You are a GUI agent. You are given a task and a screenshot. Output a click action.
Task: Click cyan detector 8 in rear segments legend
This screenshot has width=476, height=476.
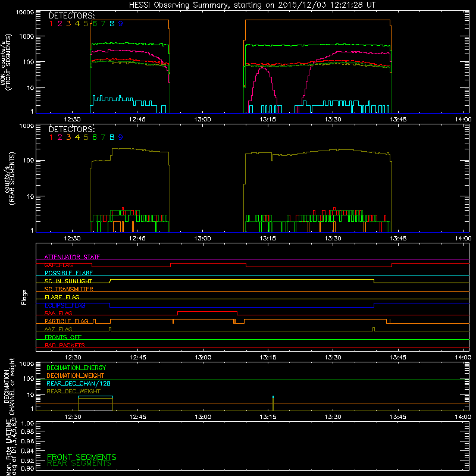click(x=112, y=137)
